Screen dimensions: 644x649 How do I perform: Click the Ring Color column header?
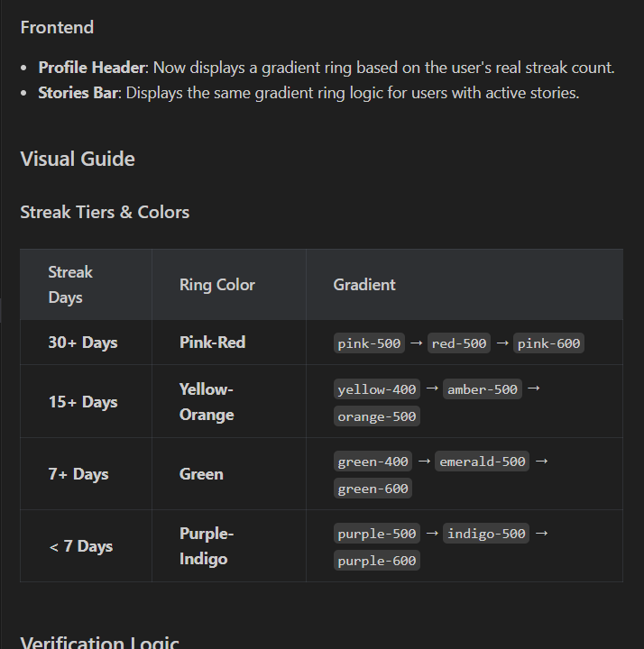tap(216, 284)
